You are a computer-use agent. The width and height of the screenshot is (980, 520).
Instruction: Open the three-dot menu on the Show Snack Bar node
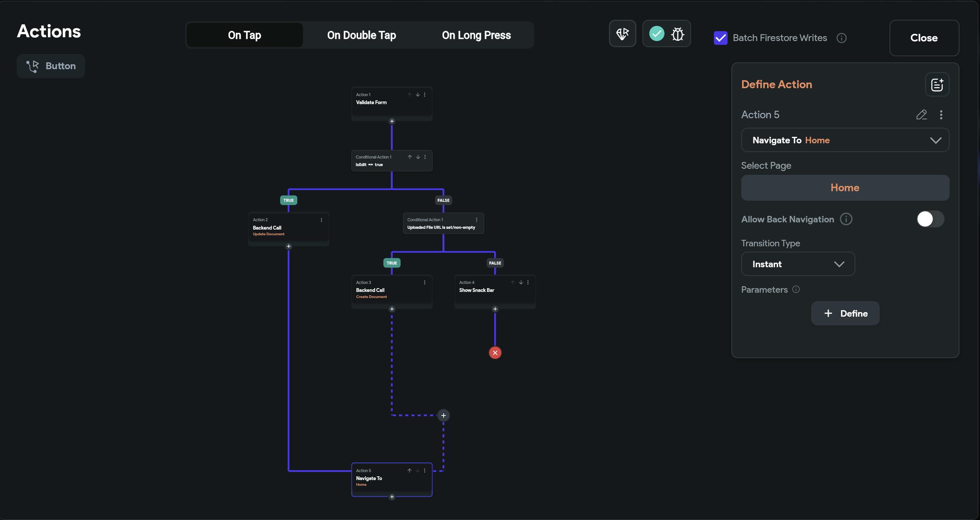click(528, 282)
